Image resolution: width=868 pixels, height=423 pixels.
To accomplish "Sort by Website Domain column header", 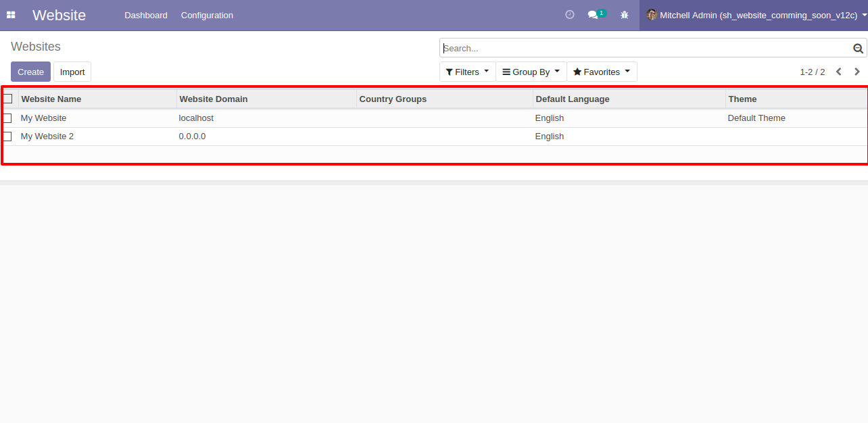I will click(x=266, y=99).
